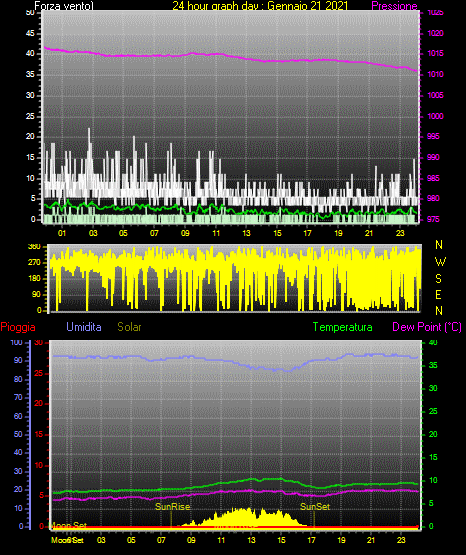This screenshot has width=466, height=555.
Task: Click hour 13 on the wind graph axis
Action: pos(246,233)
